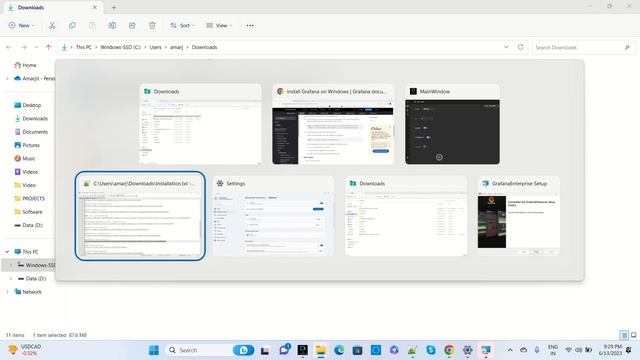
Task: Open the Recent locations chevron beside Forward
Action: point(36,47)
